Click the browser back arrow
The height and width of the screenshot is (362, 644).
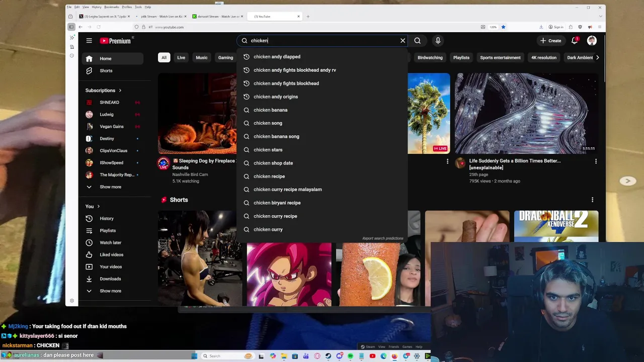coord(80,27)
